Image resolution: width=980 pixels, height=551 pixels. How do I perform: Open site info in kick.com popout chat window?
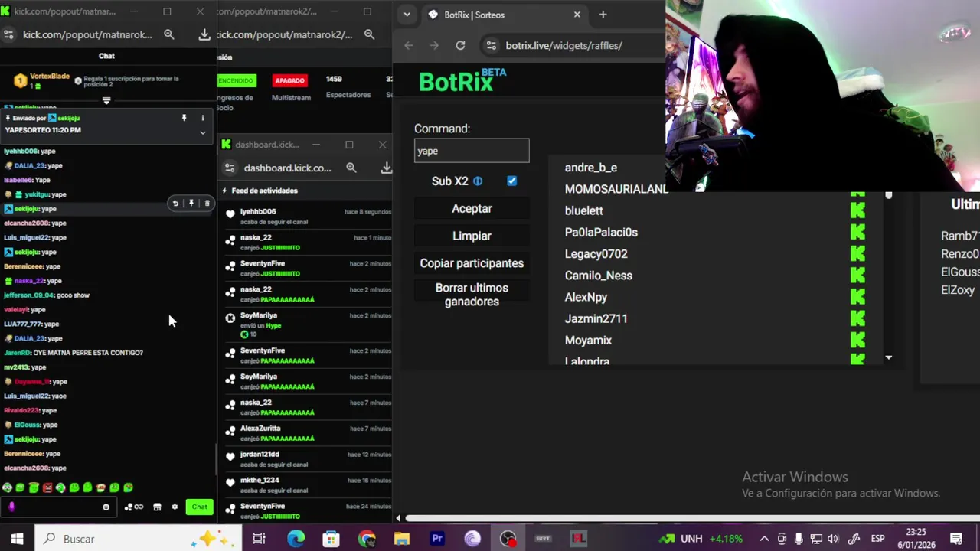point(8,34)
